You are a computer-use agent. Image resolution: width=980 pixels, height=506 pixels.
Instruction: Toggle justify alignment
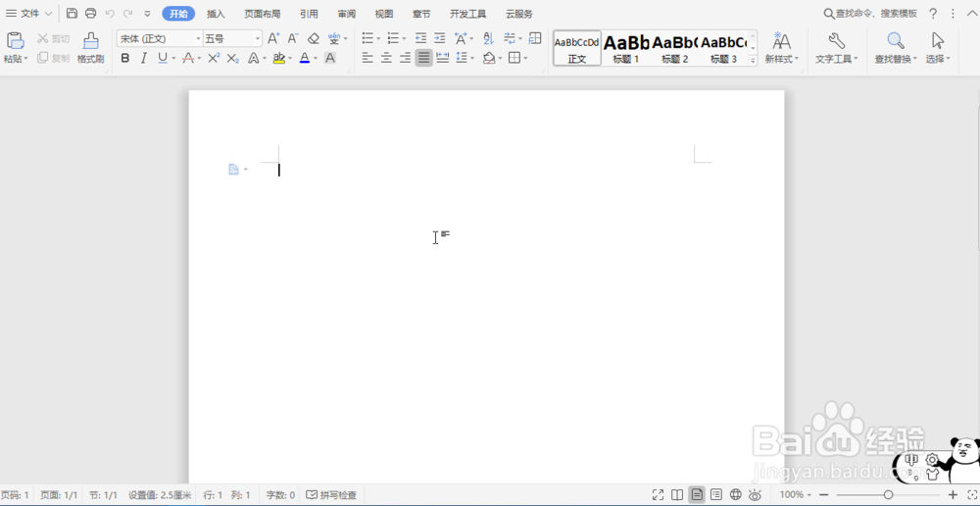(423, 58)
